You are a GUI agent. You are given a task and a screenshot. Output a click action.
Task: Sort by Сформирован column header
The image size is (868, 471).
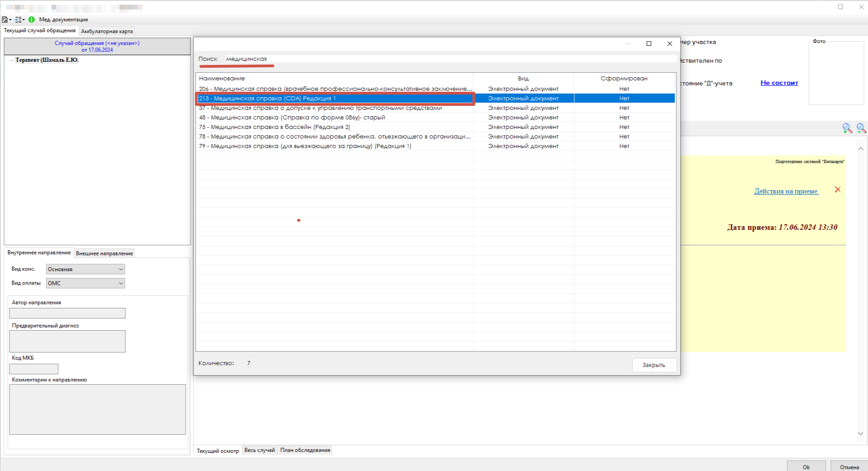pyautogui.click(x=624, y=79)
